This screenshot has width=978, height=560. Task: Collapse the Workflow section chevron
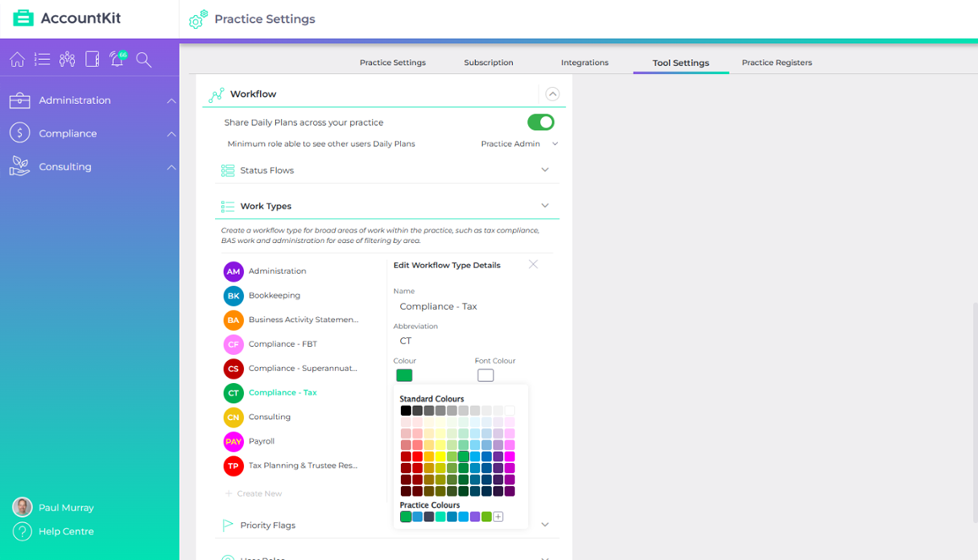point(552,94)
